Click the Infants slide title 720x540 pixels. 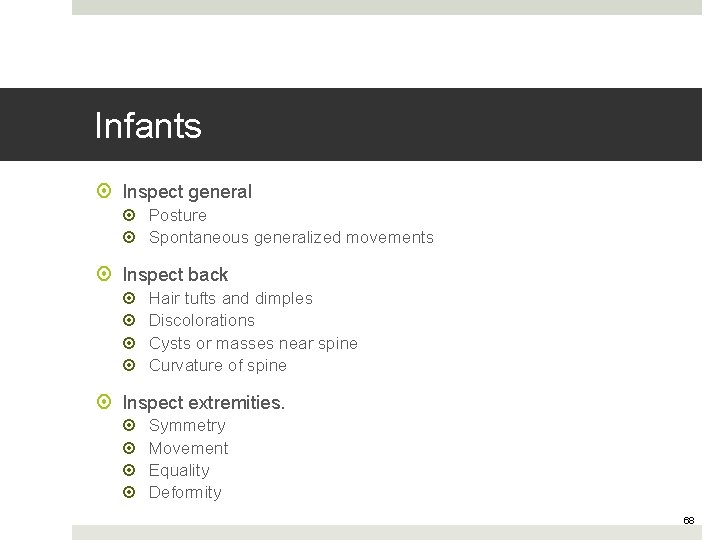(148, 126)
